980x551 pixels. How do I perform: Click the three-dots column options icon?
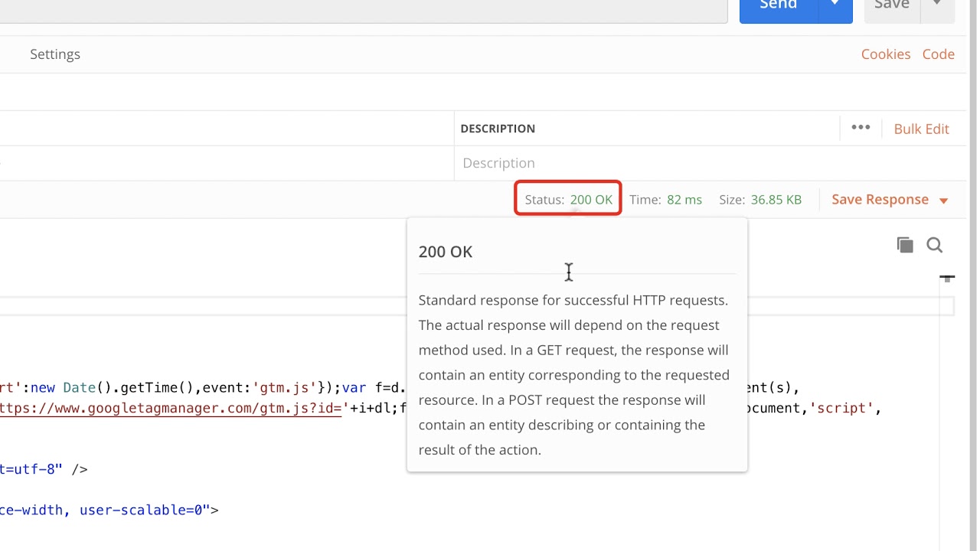point(861,128)
